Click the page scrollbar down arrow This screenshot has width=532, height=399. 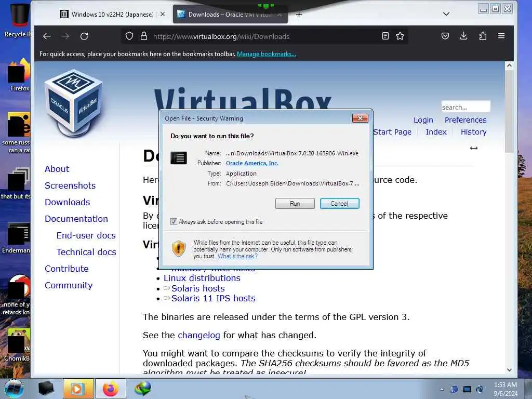coord(509,370)
